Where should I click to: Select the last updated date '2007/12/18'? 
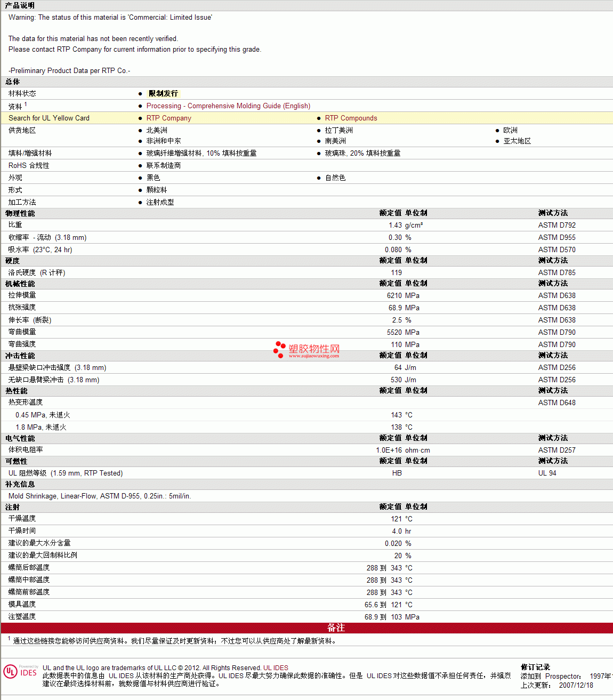coord(576,686)
